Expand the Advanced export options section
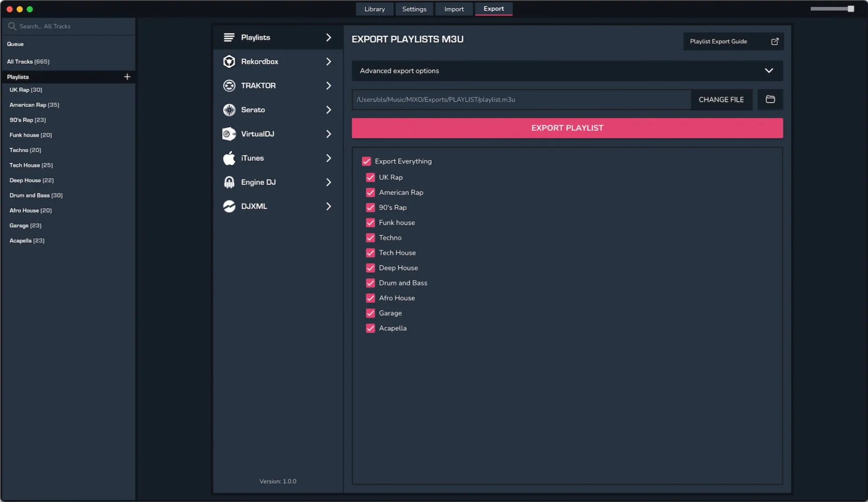The height and width of the screenshot is (502, 868). point(769,71)
